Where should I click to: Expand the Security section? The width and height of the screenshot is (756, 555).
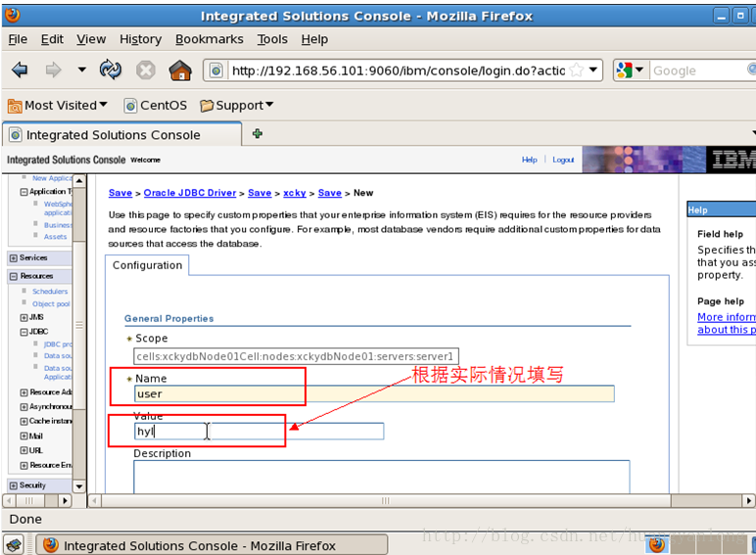(x=14, y=486)
